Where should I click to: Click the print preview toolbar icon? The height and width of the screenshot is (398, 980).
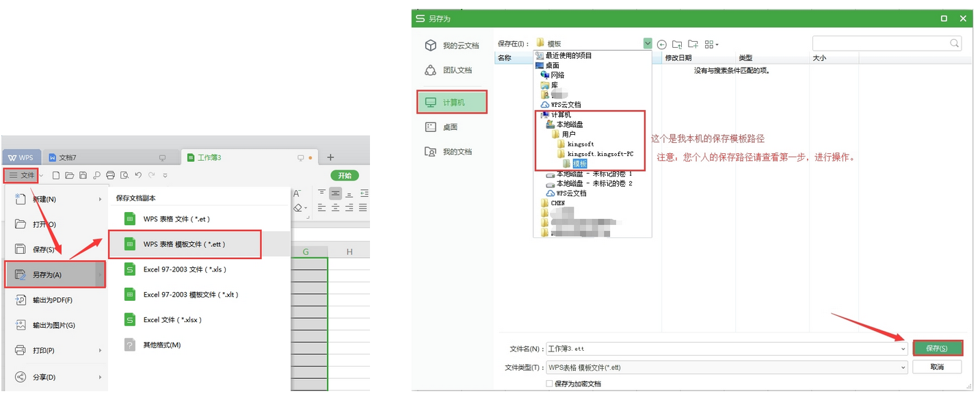[124, 176]
